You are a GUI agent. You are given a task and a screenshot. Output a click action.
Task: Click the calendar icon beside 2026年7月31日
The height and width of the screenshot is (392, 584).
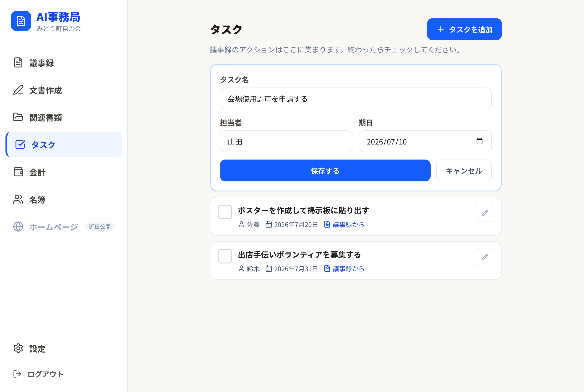tap(269, 269)
